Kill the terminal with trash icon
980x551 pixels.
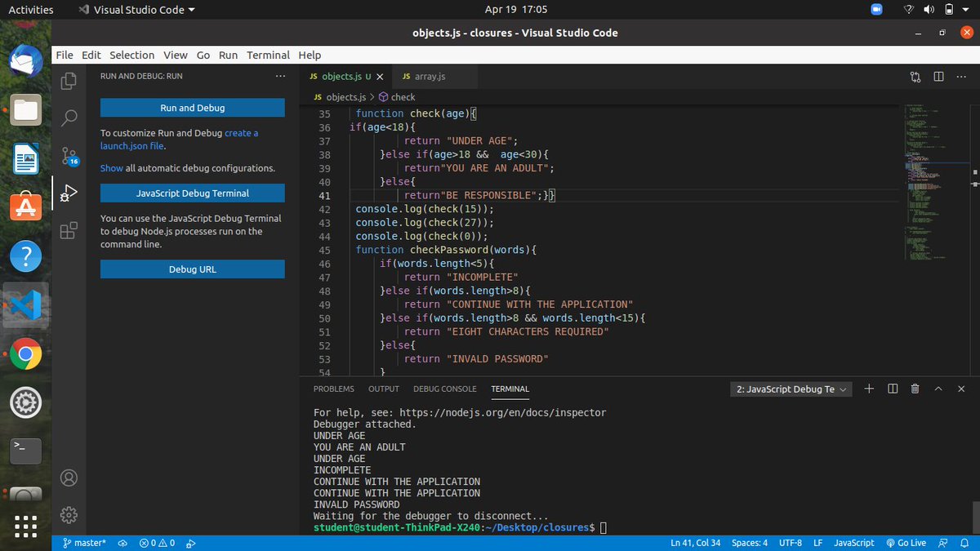[915, 389]
